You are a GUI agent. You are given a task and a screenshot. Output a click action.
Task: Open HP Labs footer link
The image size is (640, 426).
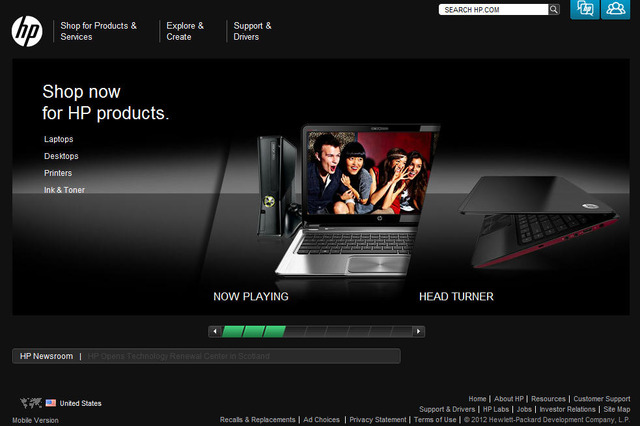(x=496, y=409)
